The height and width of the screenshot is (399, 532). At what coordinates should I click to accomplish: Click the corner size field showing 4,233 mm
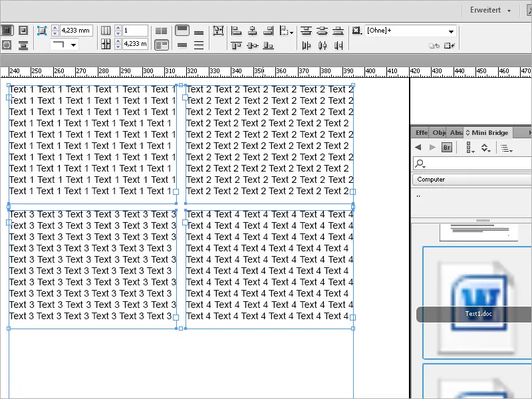pyautogui.click(x=76, y=31)
